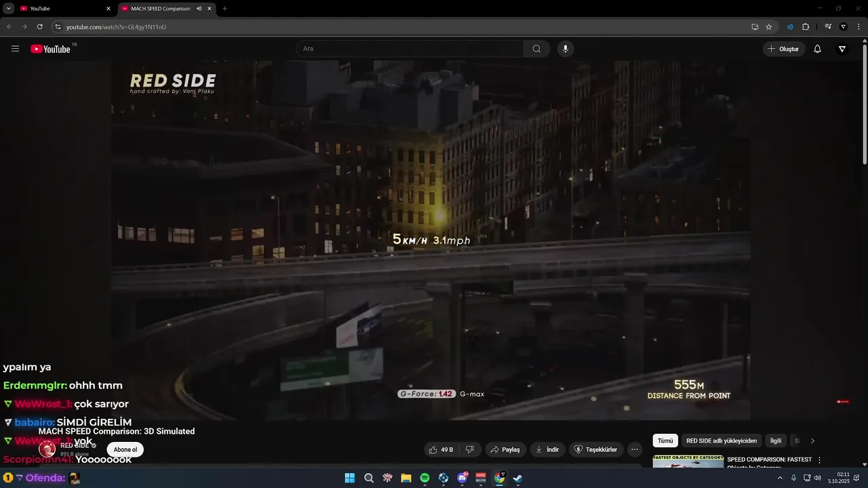868x488 pixels.
Task: Click the video player to pause
Action: [431, 240]
